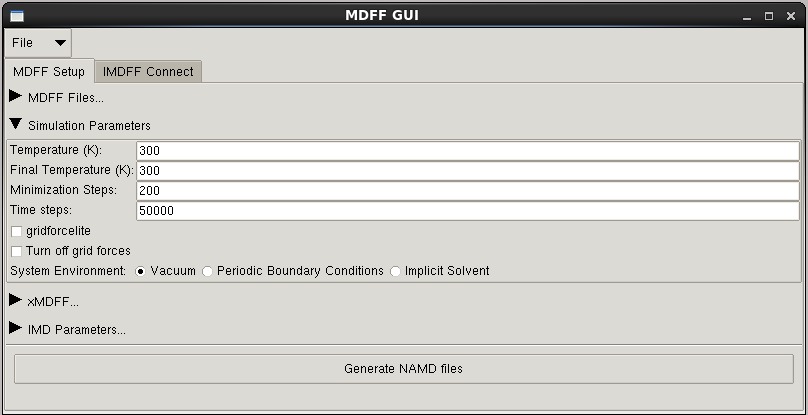The width and height of the screenshot is (808, 415).
Task: Check Turn off grid forces
Action: tap(16, 251)
